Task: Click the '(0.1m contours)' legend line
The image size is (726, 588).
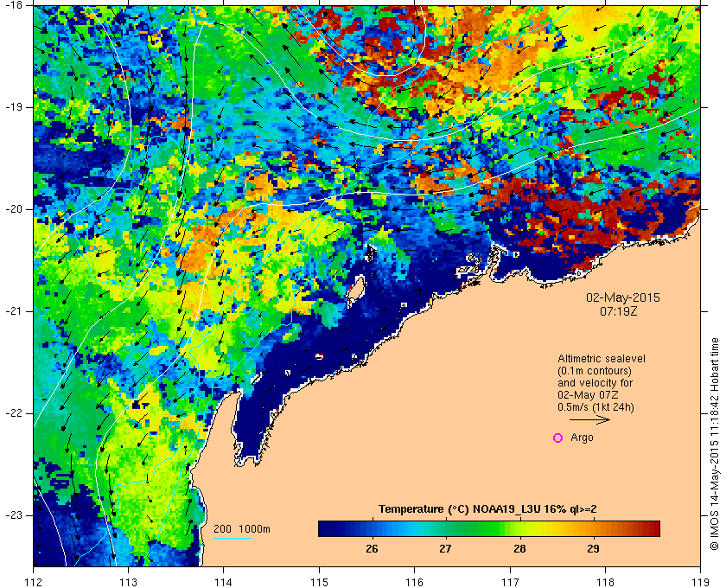Action: (x=594, y=371)
